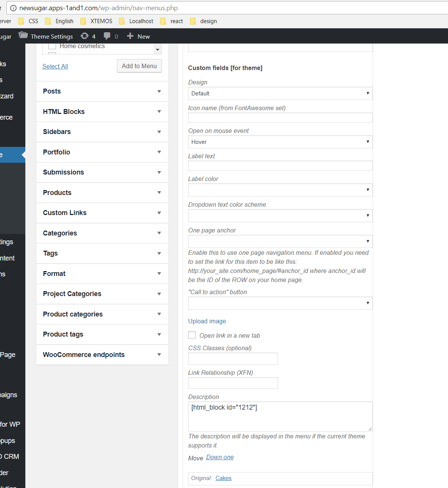
Task: Open the Label color dropdown
Action: click(x=280, y=190)
